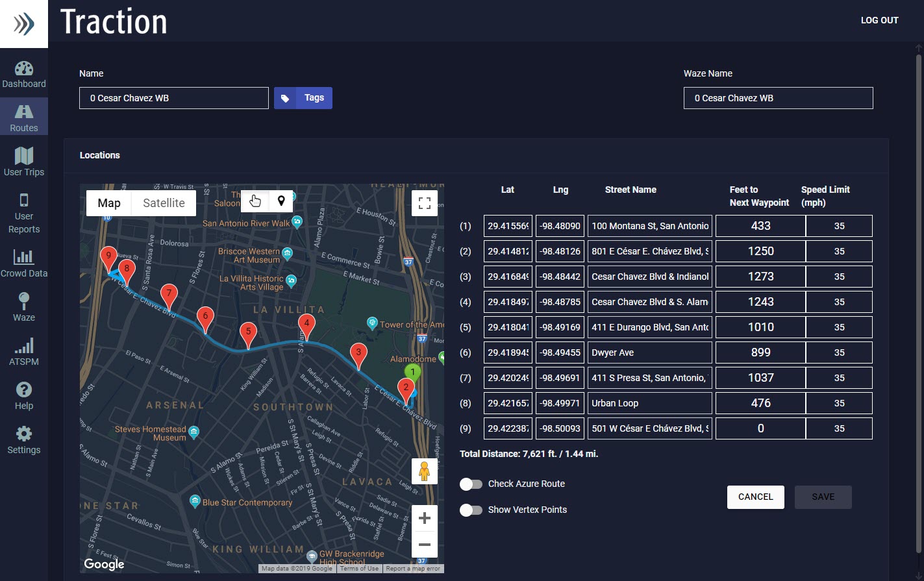
Task: Select the hand pan tool on map
Action: 255,201
